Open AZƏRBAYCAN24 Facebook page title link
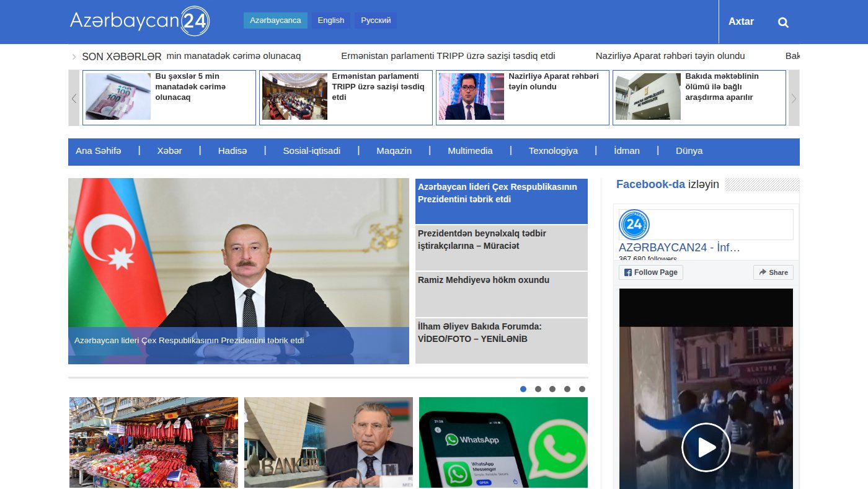Image resolution: width=868 pixels, height=489 pixels. [x=680, y=248]
